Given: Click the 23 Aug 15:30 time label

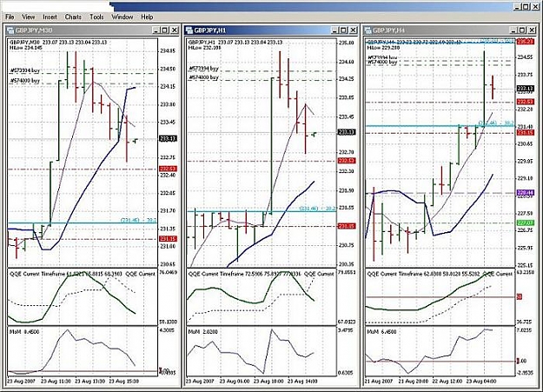Looking at the screenshot, I should coord(124,381).
